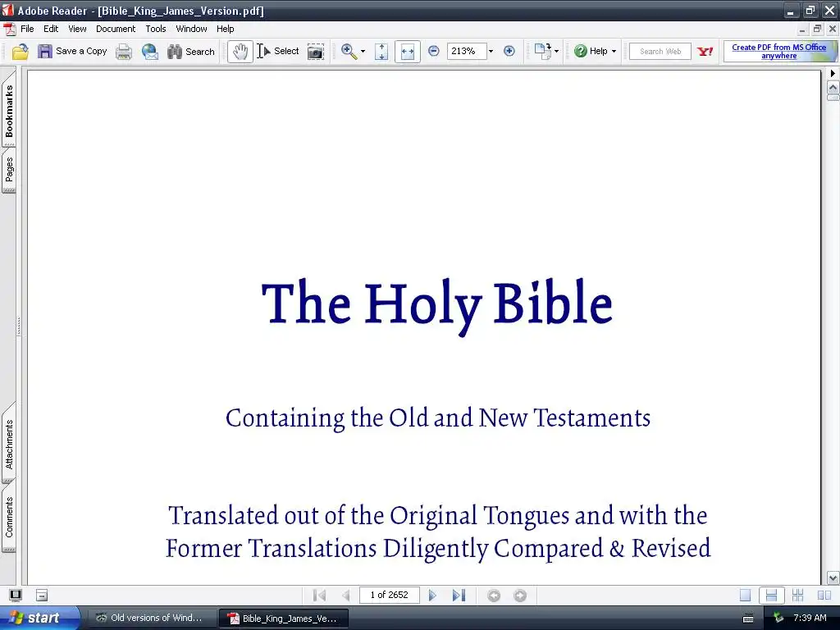Click the page number field 1 of 2652
840x630 pixels.
389,596
